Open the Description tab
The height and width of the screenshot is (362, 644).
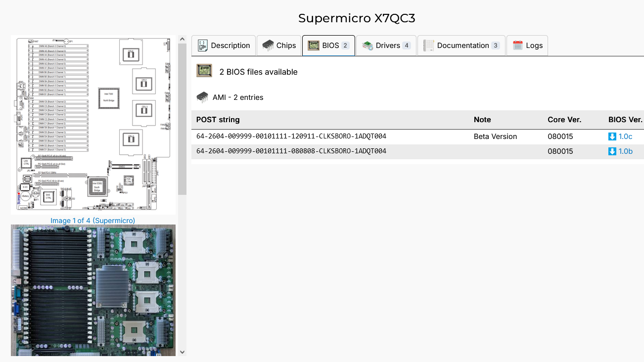[224, 45]
